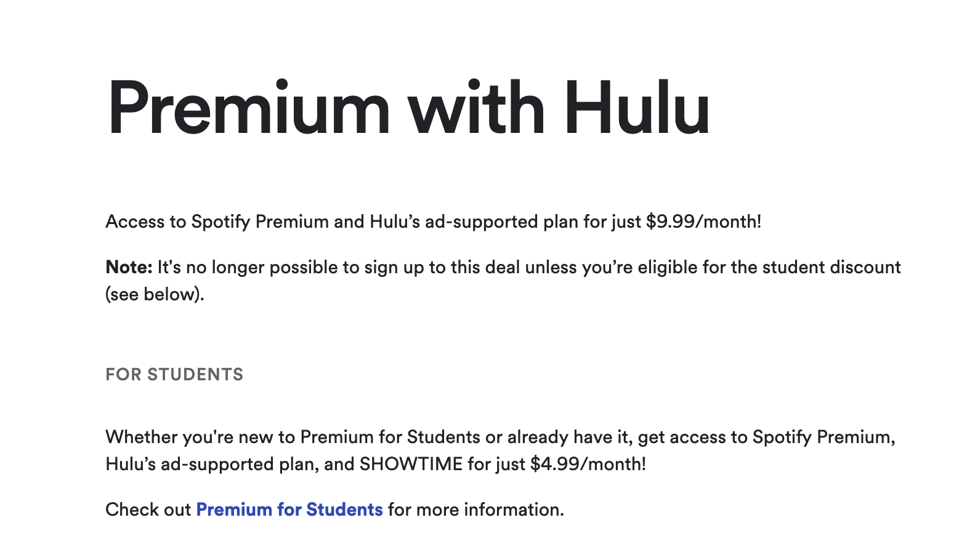Click the $9.99/month price text

click(703, 222)
